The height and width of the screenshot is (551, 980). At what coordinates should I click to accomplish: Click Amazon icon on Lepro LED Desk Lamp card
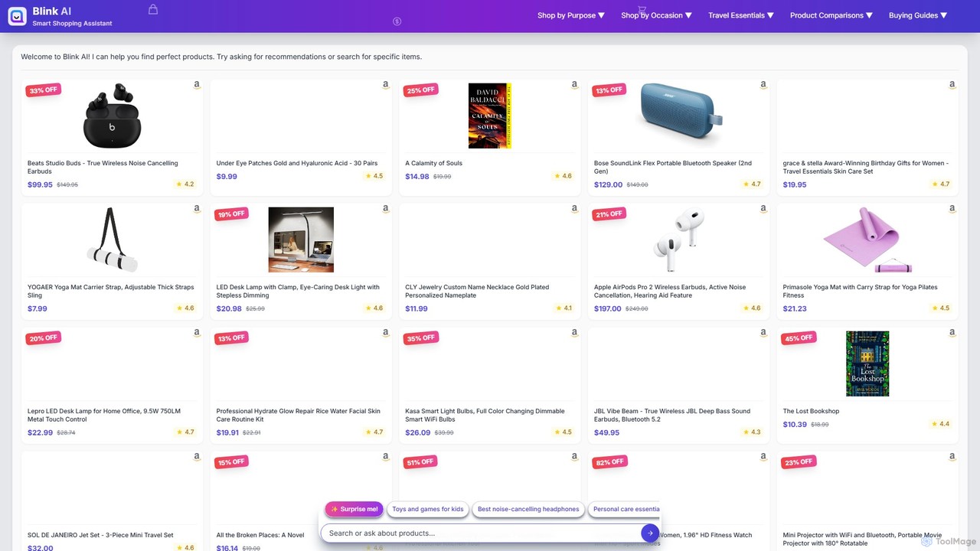click(x=197, y=333)
